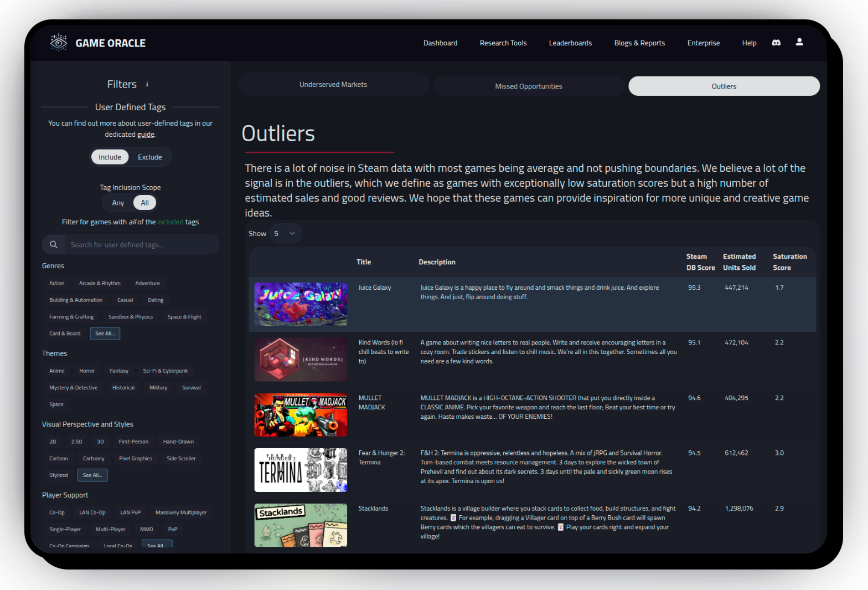Select the Include filter toggle
The image size is (868, 590).
[x=110, y=157]
